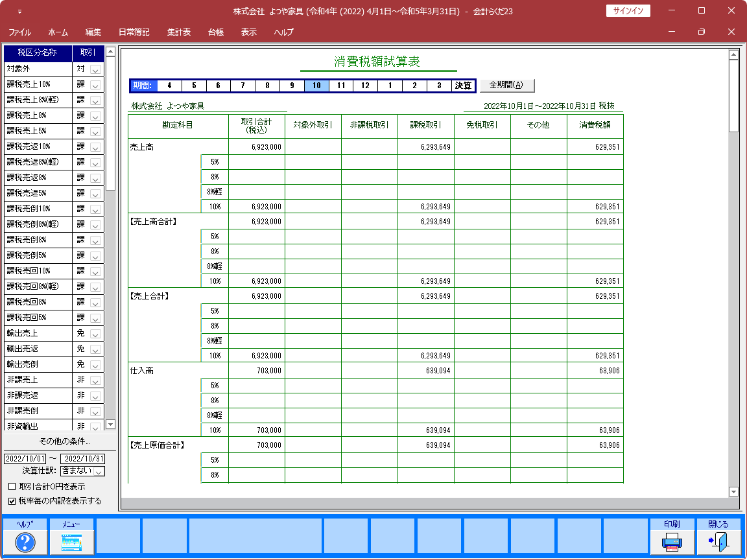Untick the 税率毎の内訳を表示する checkbox
Viewport: 747px width, 560px height.
coord(12,501)
